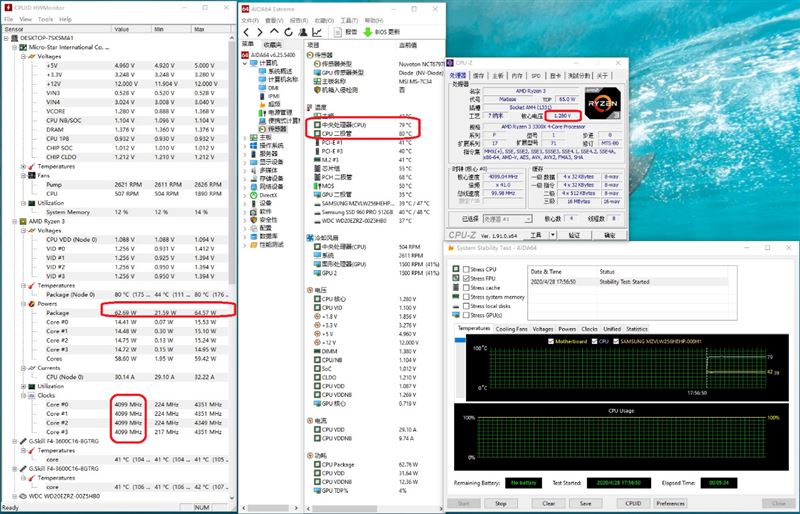Open CPUID from Stability Test
The height and width of the screenshot is (514, 800).
tap(633, 503)
